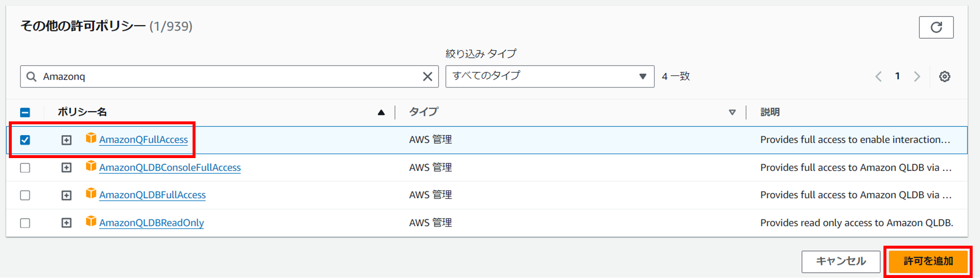Expand AmazonQLDBFullAccess policy details
The width and height of the screenshot is (980, 278).
(x=66, y=195)
